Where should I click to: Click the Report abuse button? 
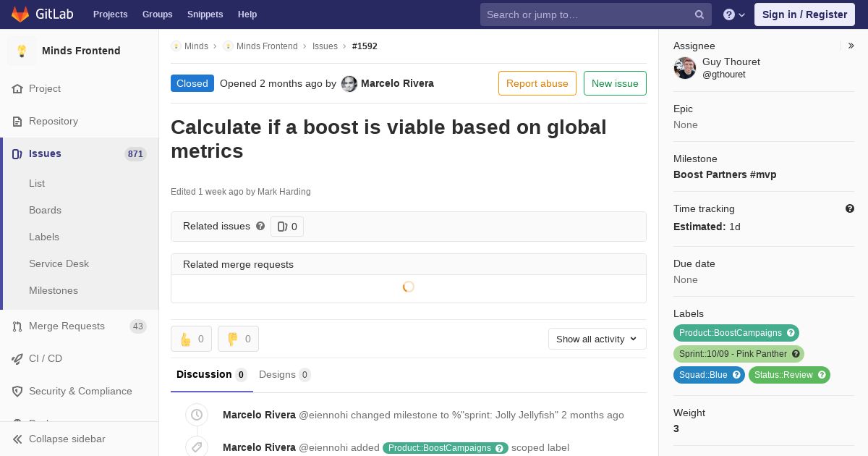pyautogui.click(x=537, y=83)
